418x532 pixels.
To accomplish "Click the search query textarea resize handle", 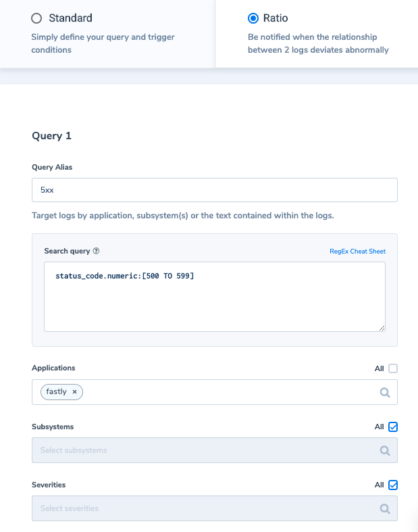I will pyautogui.click(x=382, y=328).
